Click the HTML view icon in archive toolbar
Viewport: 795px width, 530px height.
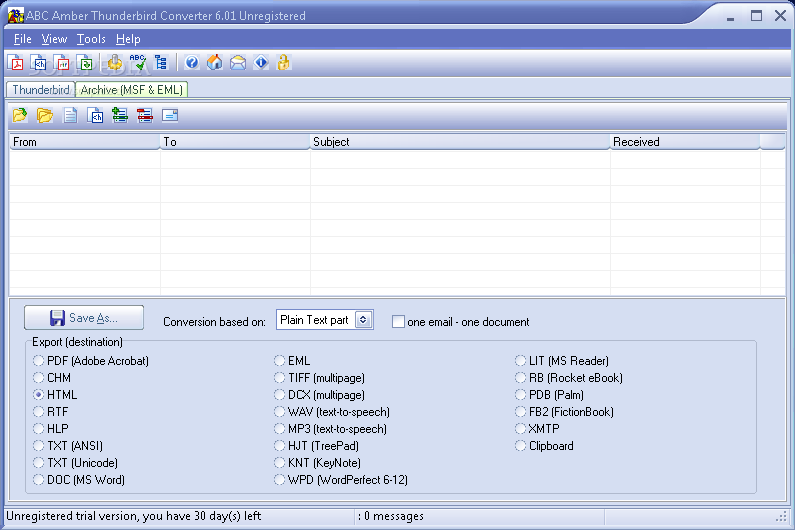coord(95,116)
